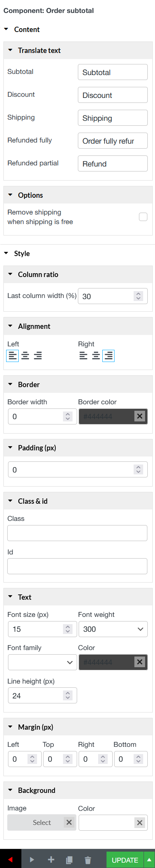Click the red back arrow icon
Image resolution: width=155 pixels, height=868 pixels.
[10, 859]
